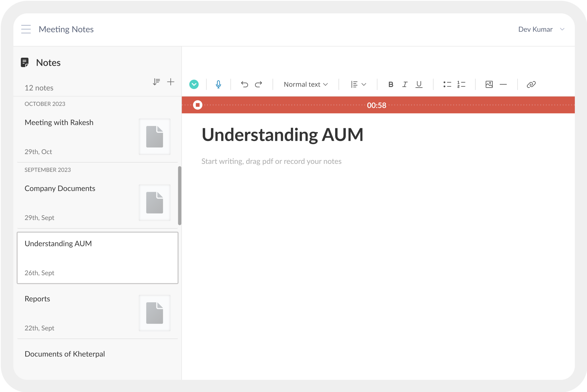
Task: Toggle bold formatting
Action: coord(391,84)
